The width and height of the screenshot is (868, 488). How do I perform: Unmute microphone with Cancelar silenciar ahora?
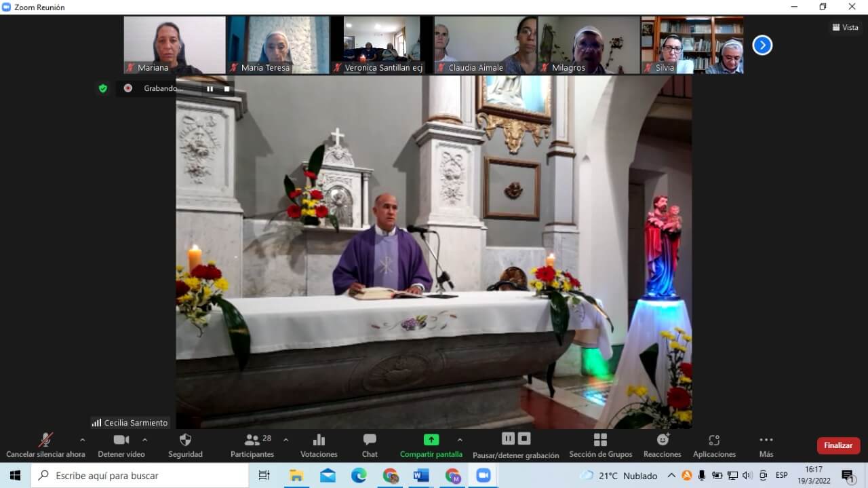click(45, 445)
